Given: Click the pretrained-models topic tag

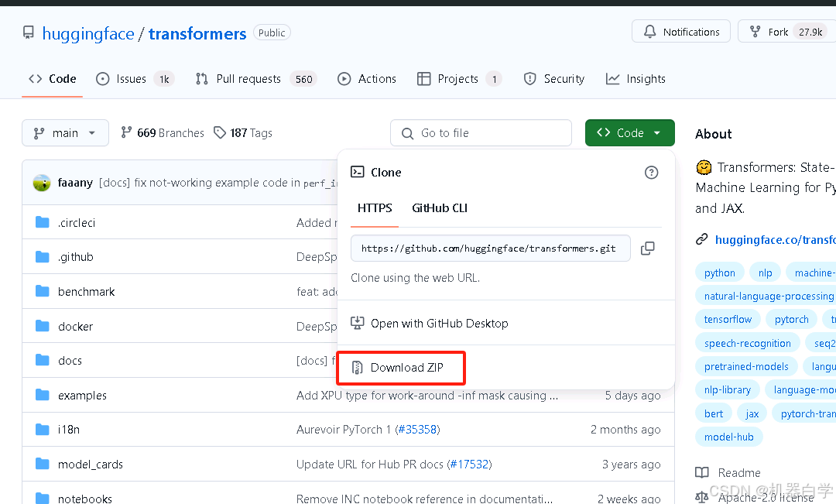Looking at the screenshot, I should pos(746,366).
